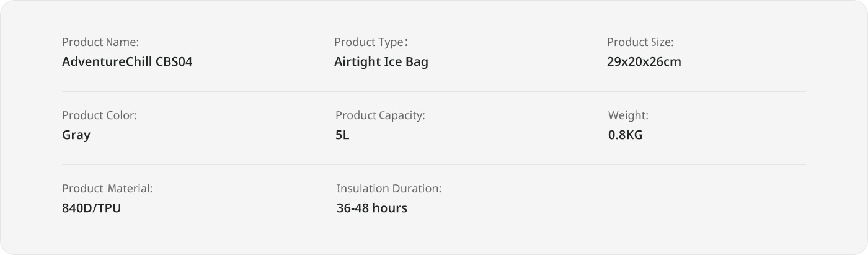Viewport: 868px width, 255px height.
Task: Select the 0.8KG weight value
Action: coord(625,135)
